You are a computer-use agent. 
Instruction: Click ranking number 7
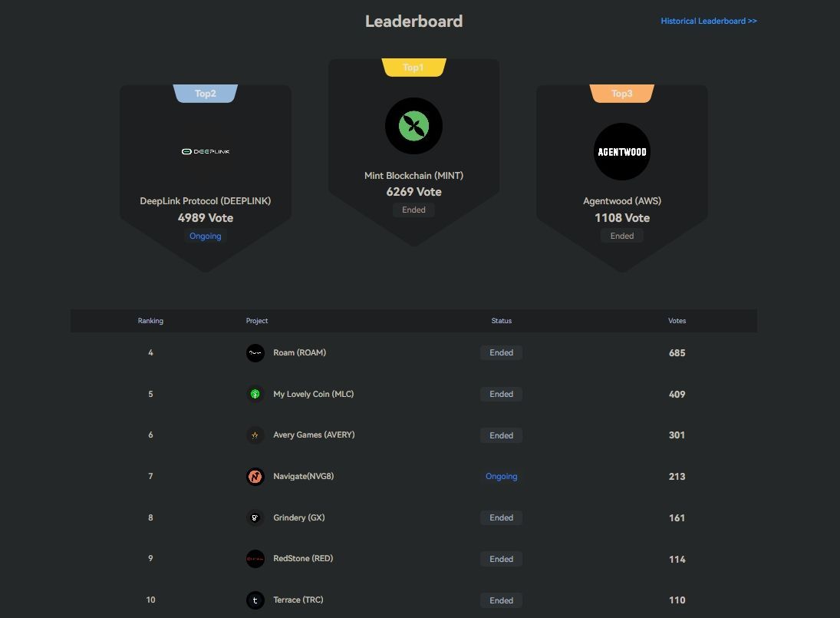(x=150, y=476)
